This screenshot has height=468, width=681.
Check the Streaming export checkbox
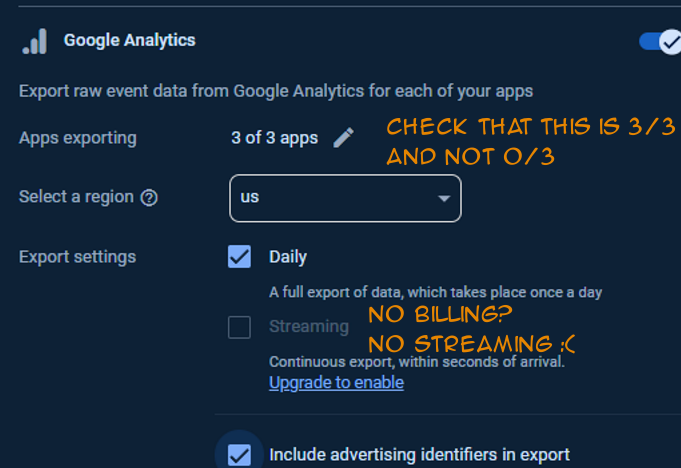click(x=239, y=327)
